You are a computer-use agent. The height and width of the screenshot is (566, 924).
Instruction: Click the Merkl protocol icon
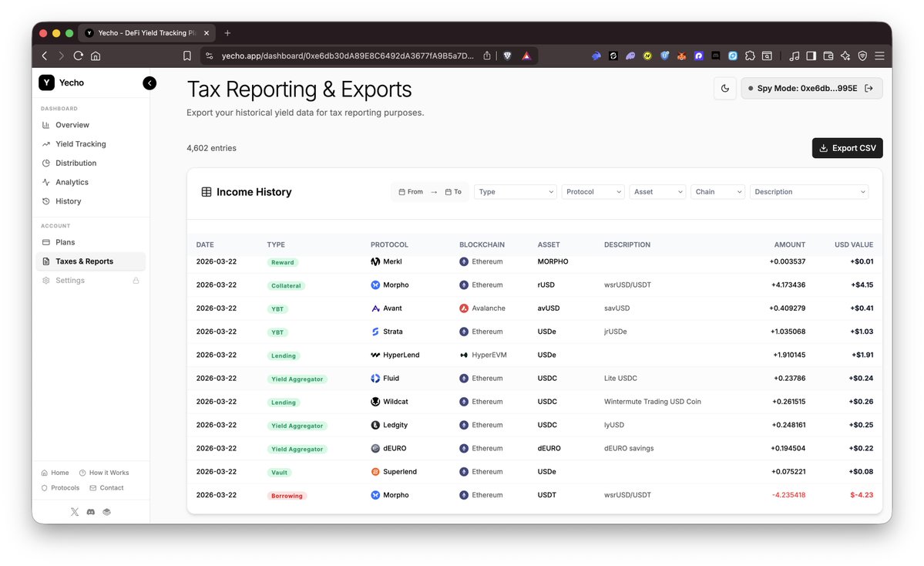[375, 261]
